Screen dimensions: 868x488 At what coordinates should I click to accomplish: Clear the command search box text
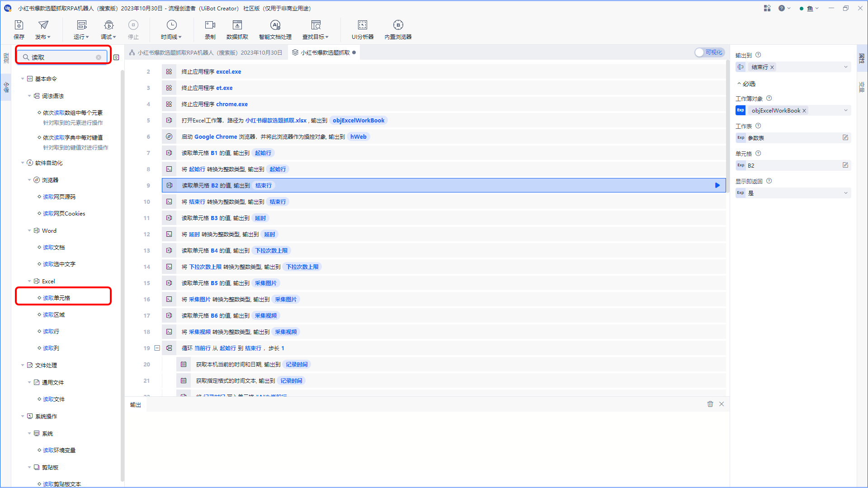pyautogui.click(x=99, y=57)
